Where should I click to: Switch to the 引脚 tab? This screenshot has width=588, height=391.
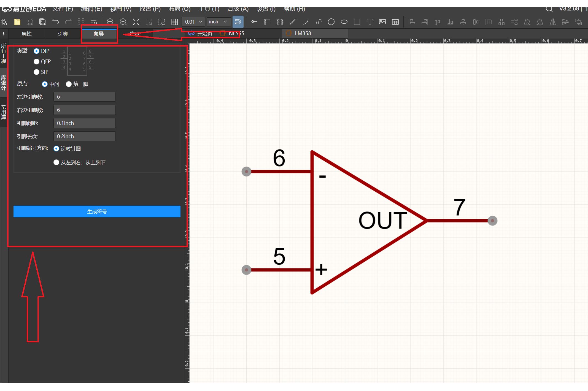pyautogui.click(x=63, y=34)
